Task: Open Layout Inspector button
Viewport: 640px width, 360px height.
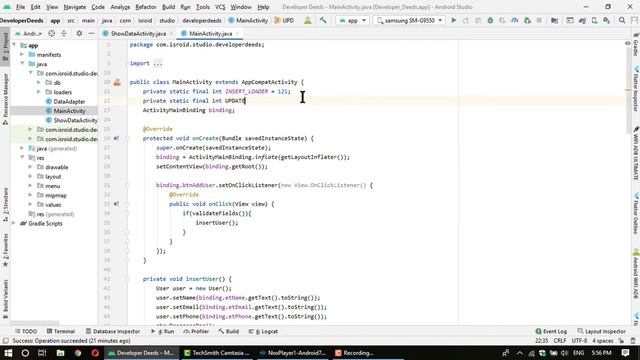Action: [602, 331]
